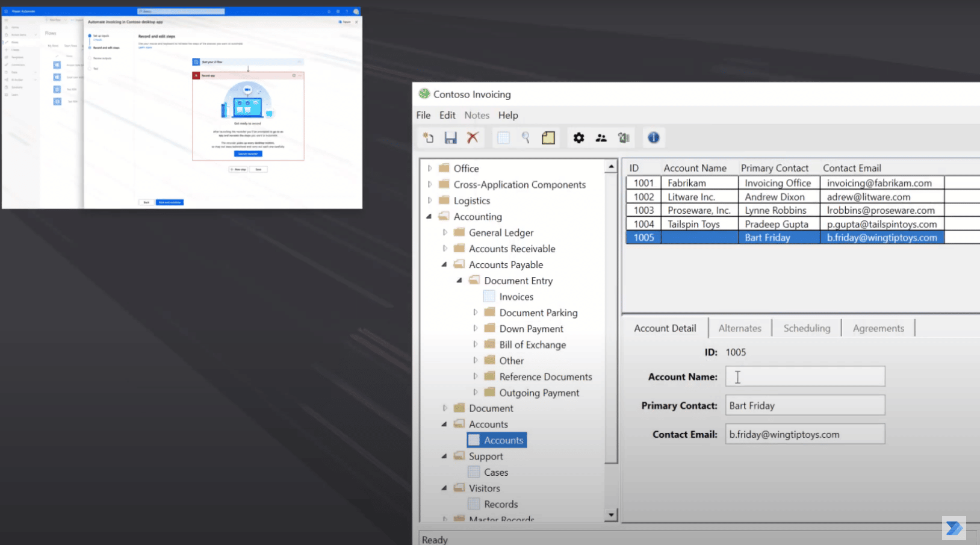980x545 pixels.
Task: Click New step in Power Automate window
Action: [238, 169]
